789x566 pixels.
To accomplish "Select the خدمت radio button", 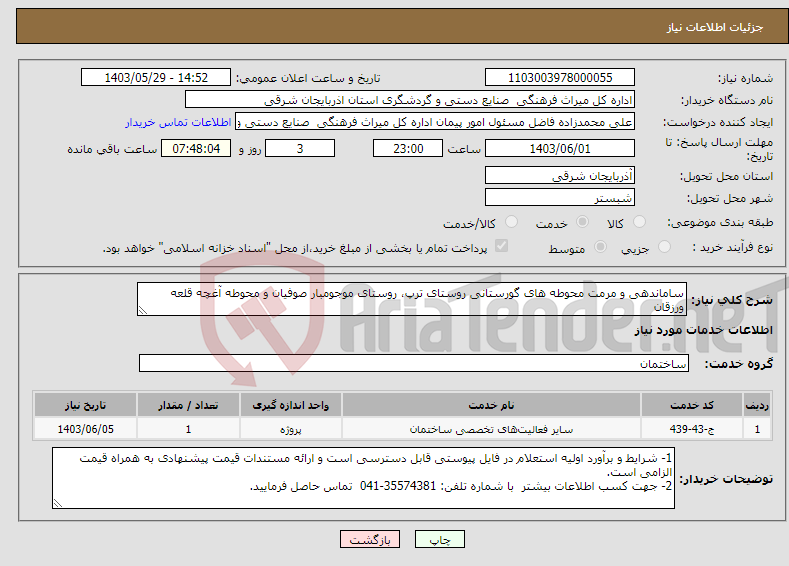I will tap(582, 222).
